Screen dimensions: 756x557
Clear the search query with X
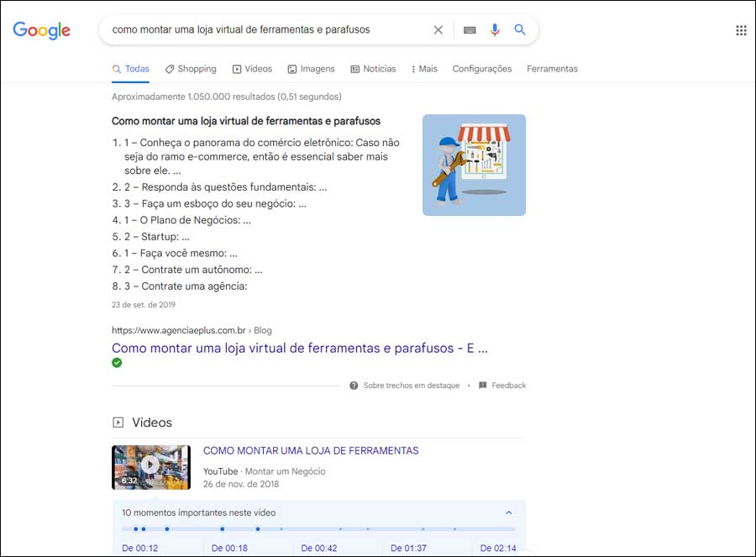(x=438, y=30)
